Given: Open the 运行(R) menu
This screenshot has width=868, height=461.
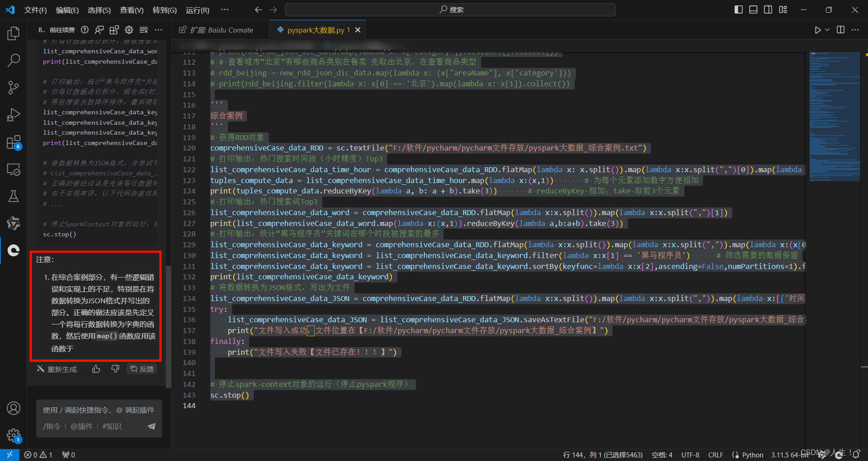Looking at the screenshot, I should click(198, 10).
